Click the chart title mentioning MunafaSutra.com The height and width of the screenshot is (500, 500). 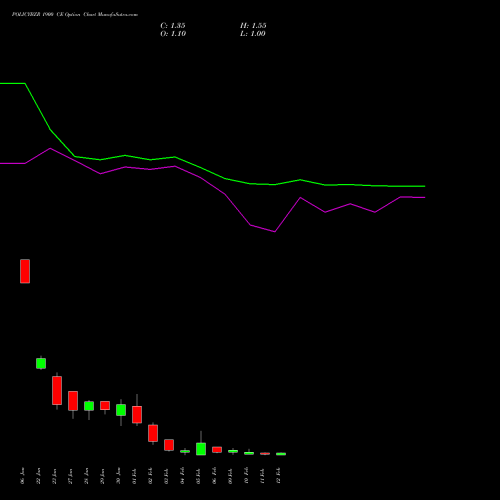(75, 15)
